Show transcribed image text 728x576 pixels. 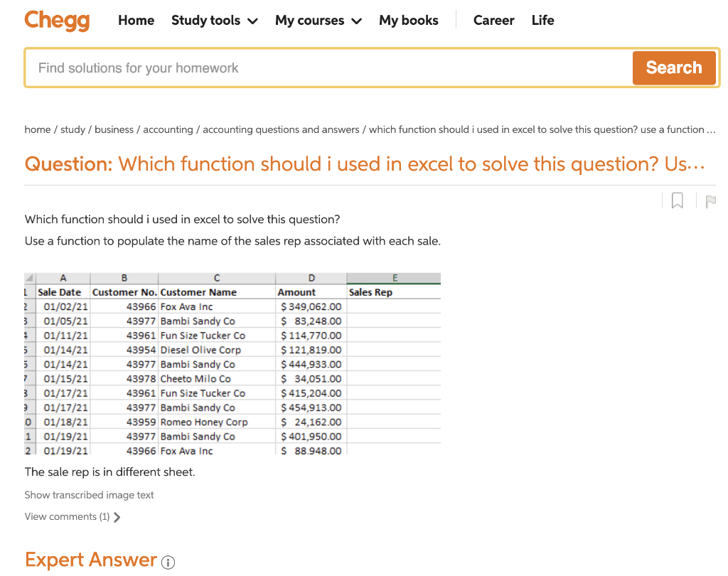point(88,495)
